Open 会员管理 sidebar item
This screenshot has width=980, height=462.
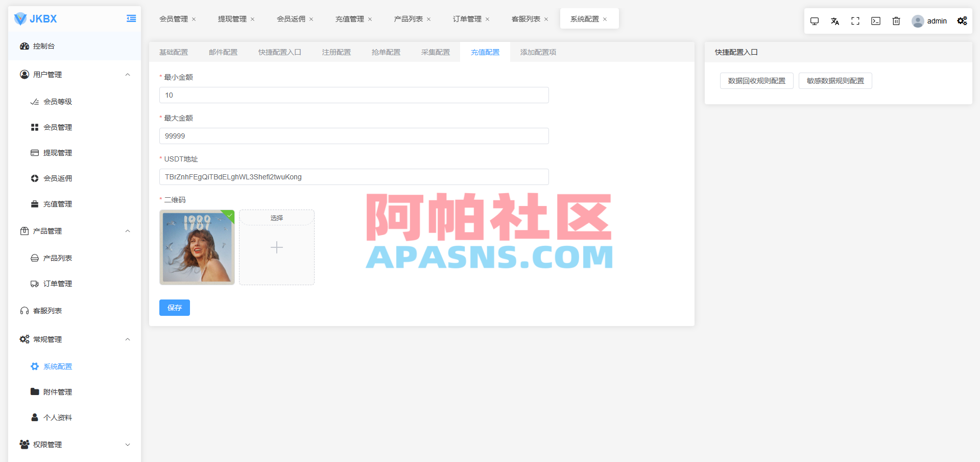pyautogui.click(x=75, y=127)
